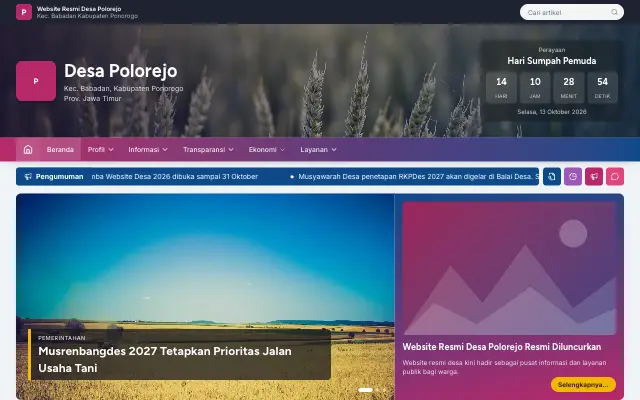Click the Website Resmi Desa Polorejo header text
This screenshot has width=640, height=400.
pyautogui.click(x=79, y=9)
